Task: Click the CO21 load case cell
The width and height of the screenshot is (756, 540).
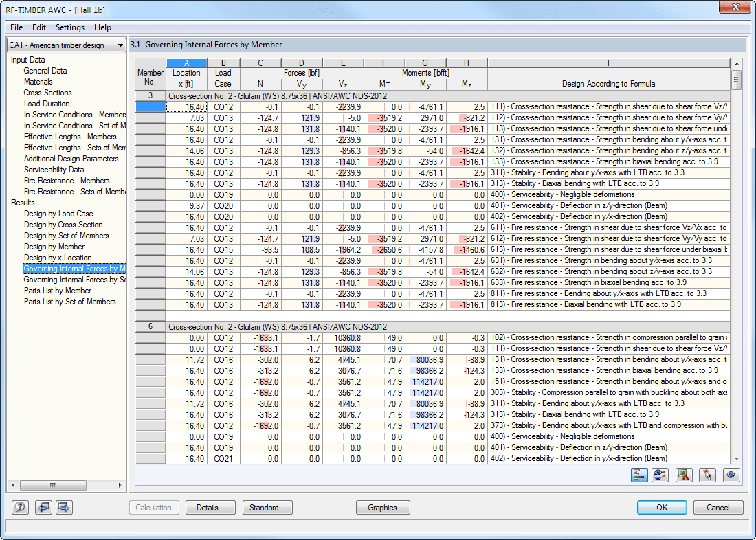Action: coord(224,458)
